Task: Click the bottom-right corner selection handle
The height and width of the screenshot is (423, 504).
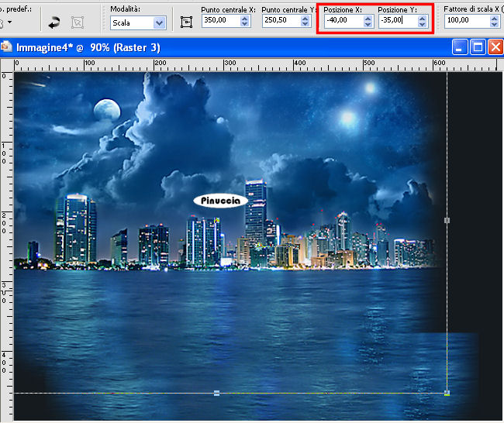Action: [447, 393]
